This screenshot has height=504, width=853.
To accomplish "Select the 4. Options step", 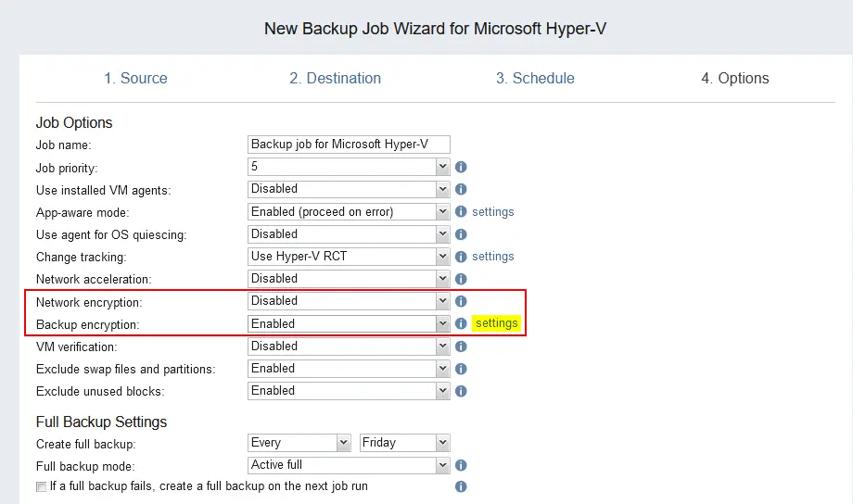I will 735,79.
